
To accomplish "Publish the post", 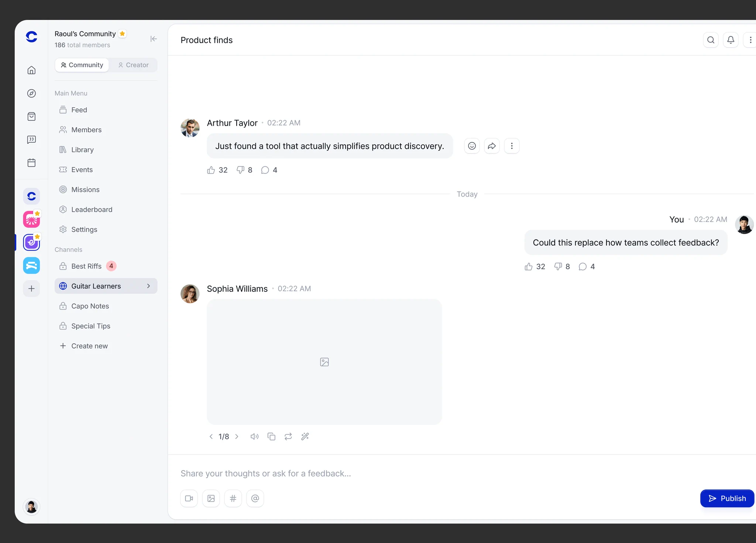I will coord(727,498).
